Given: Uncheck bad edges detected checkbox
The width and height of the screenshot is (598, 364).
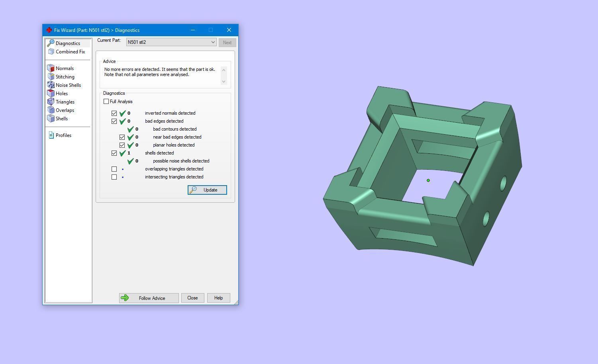Looking at the screenshot, I should [x=114, y=121].
